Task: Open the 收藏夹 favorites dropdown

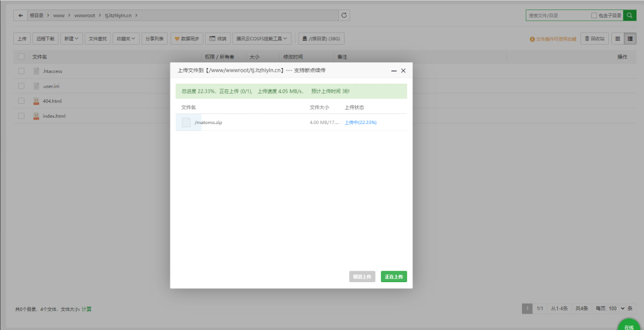Action: (x=126, y=39)
